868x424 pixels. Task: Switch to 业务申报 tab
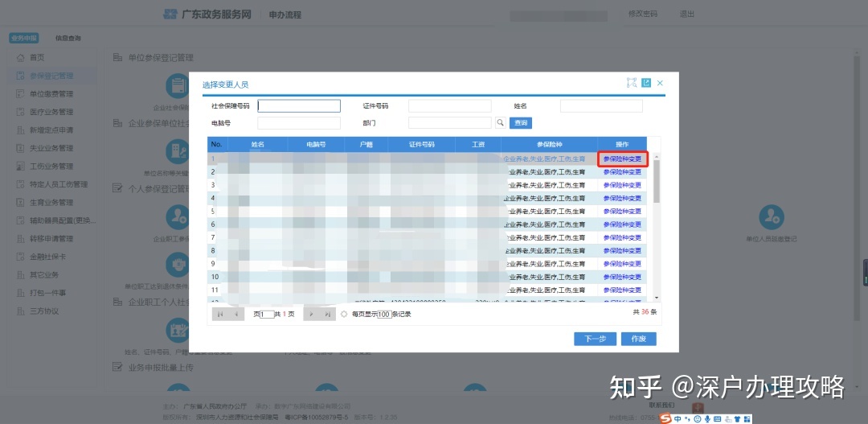click(24, 39)
